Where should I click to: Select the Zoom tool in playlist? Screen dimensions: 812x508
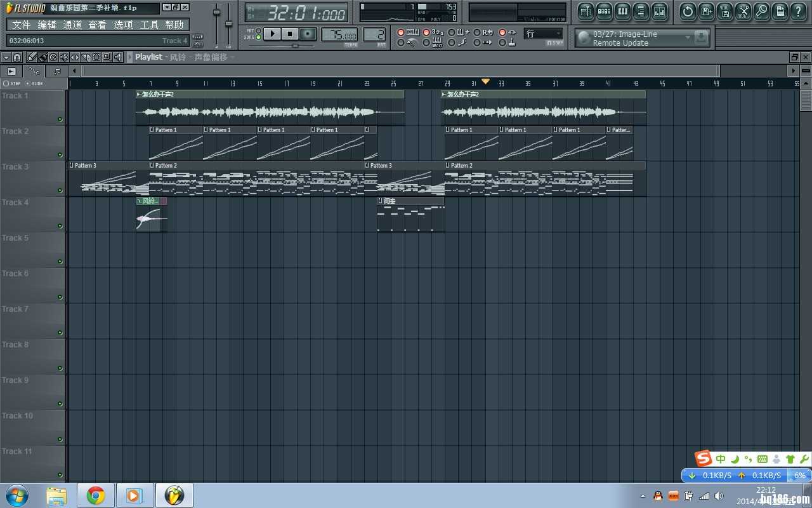[x=107, y=57]
